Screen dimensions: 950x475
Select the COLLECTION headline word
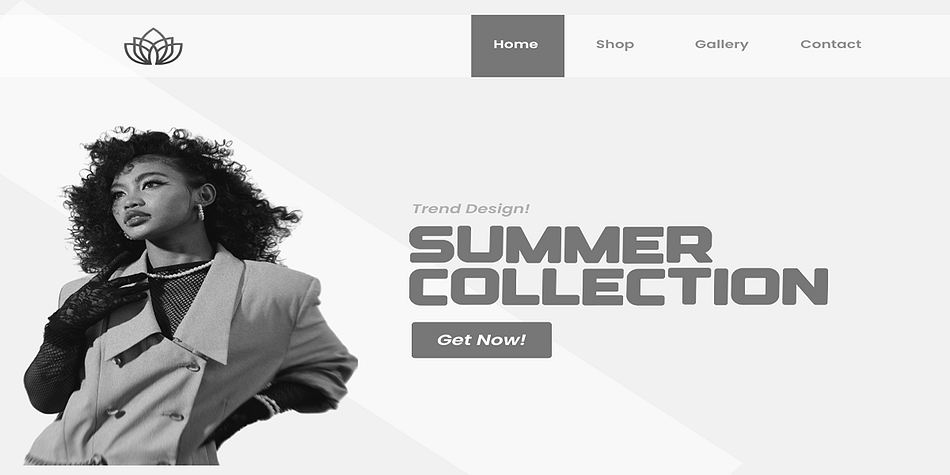[x=619, y=286]
